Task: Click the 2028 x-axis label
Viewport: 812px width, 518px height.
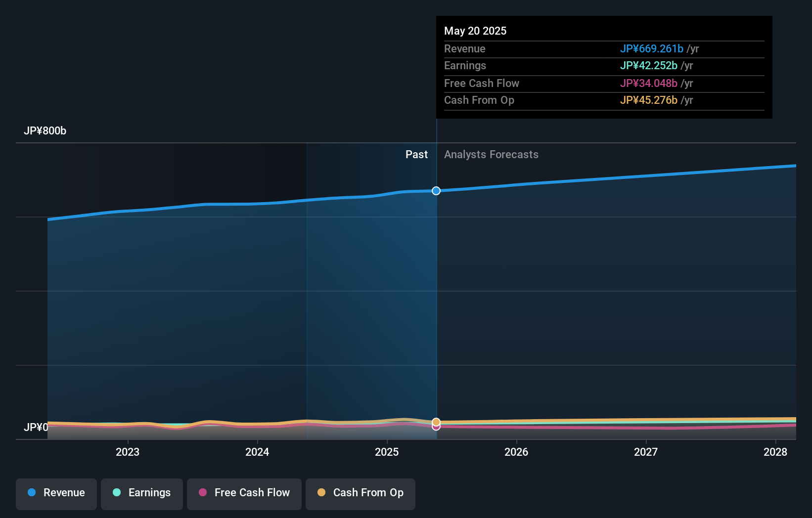Action: (775, 452)
